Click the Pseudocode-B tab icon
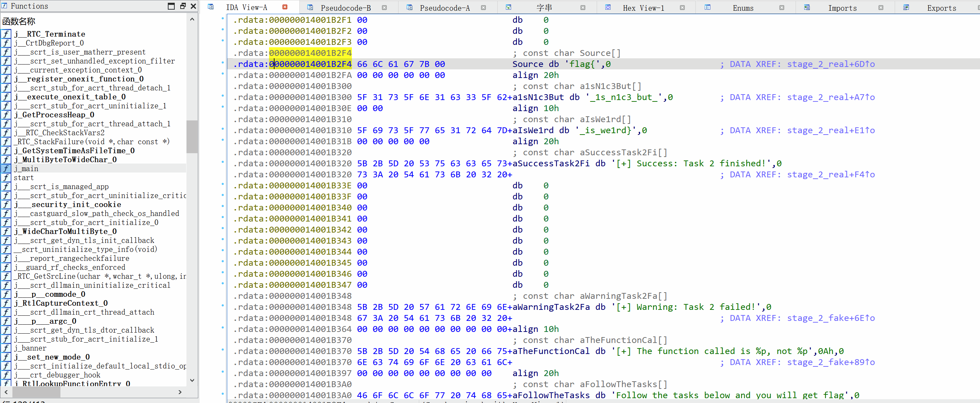 pyautogui.click(x=310, y=7)
